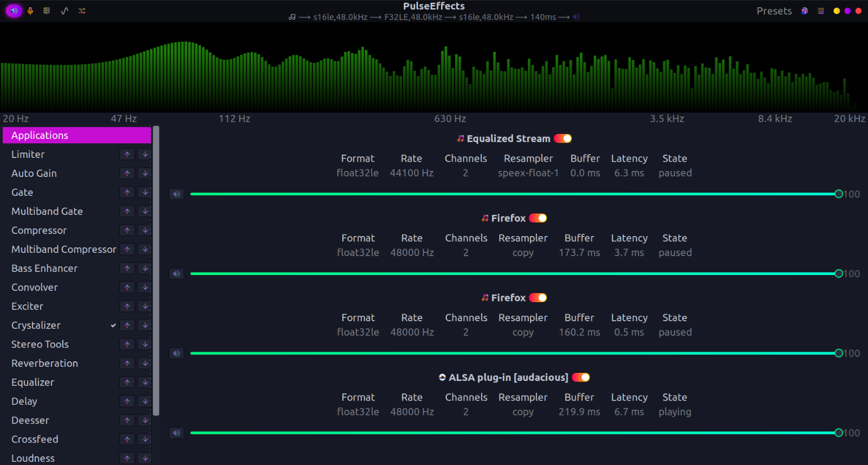
Task: Open the hamburger main menu
Action: (x=821, y=11)
